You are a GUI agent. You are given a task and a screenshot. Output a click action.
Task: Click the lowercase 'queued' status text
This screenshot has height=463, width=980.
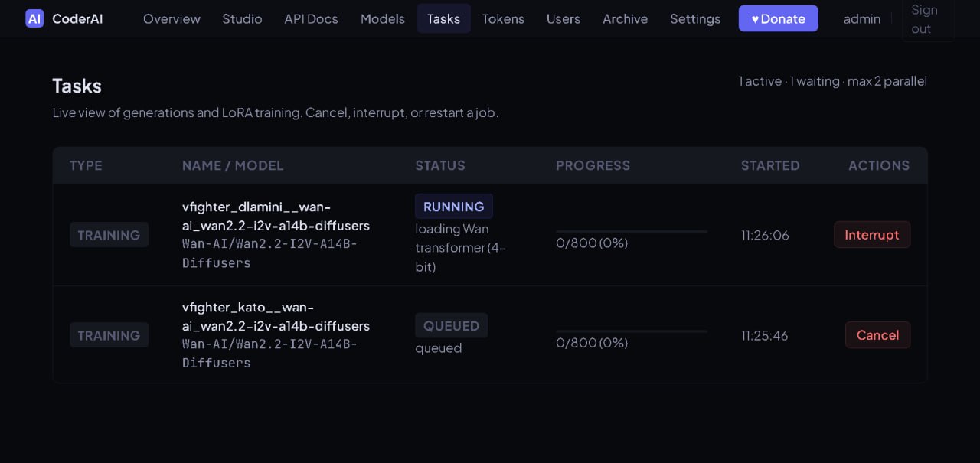[439, 348]
